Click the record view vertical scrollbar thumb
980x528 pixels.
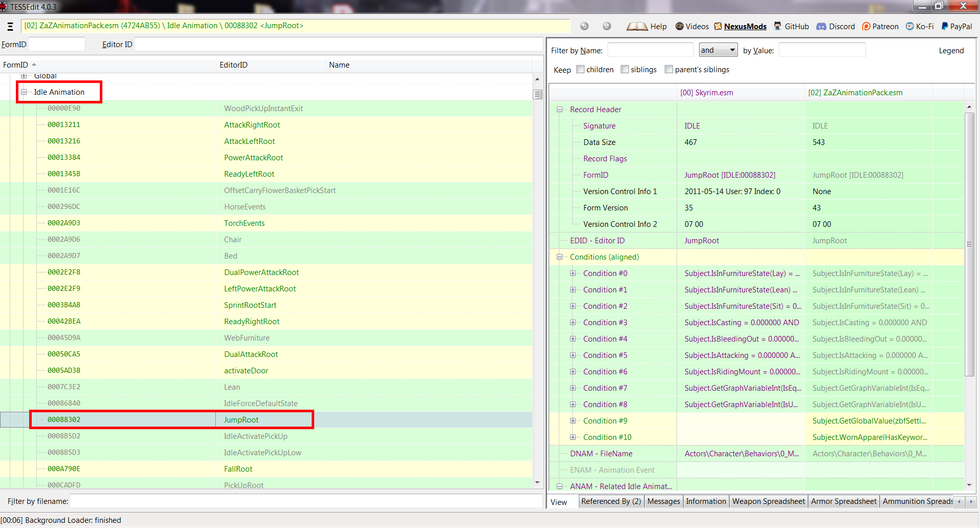click(x=969, y=244)
